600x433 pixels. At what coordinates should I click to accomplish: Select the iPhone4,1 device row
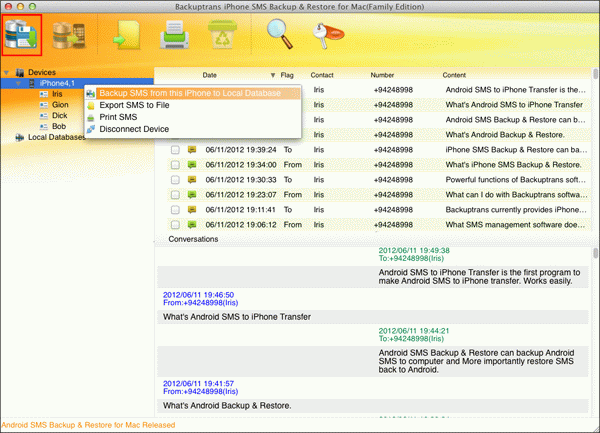77,83
